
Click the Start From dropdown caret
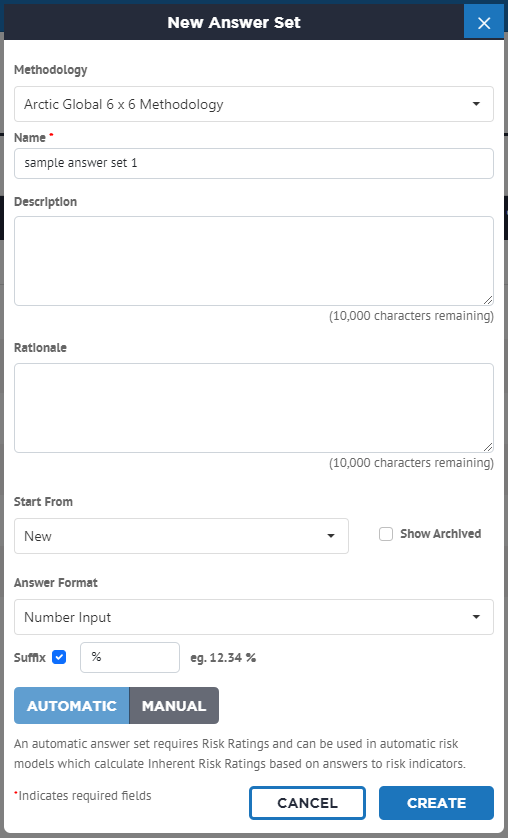click(x=331, y=536)
